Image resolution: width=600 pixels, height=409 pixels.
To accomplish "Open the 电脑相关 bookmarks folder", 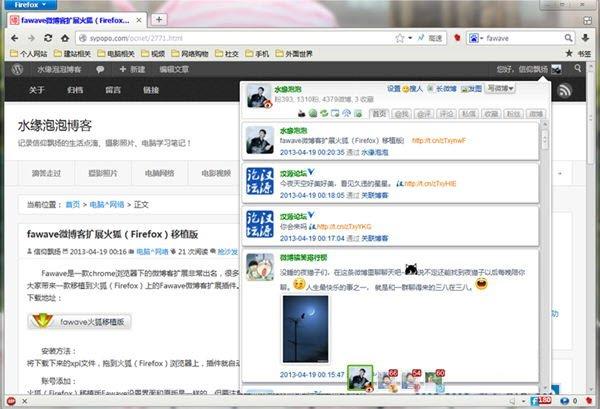I will coord(116,54).
